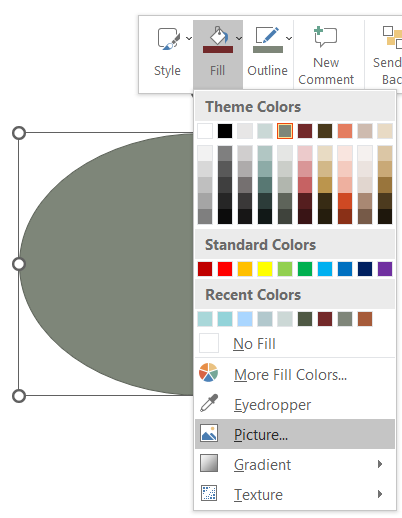Click the top-left resize handle
This screenshot has width=402, height=518.
coord(19,133)
